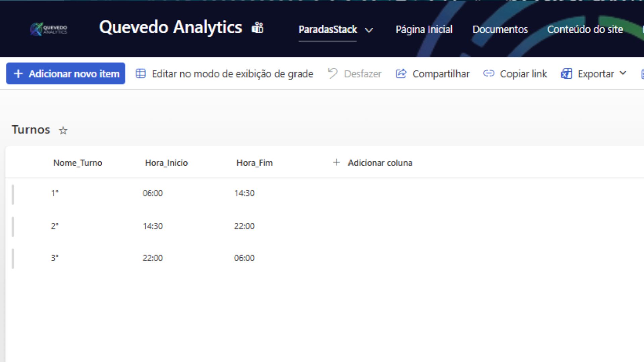Toggle the star to favorite the Turnos list
Viewport: 644px width, 362px height.
pos(63,130)
